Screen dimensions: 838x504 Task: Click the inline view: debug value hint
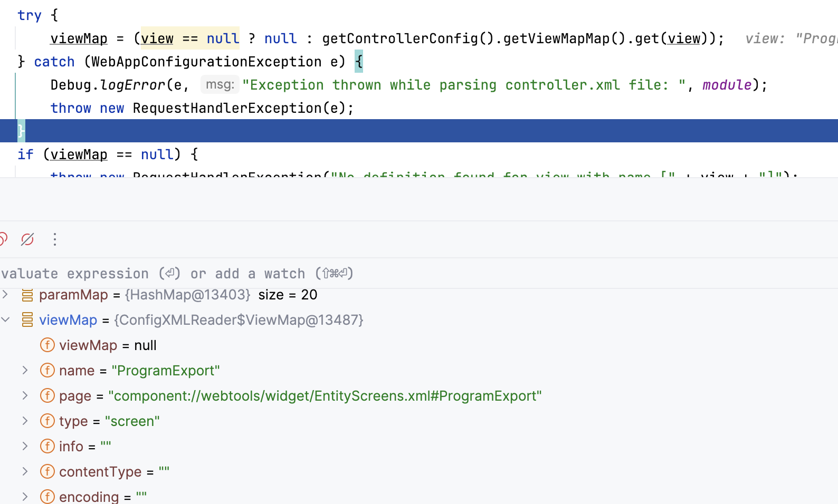[792, 38]
